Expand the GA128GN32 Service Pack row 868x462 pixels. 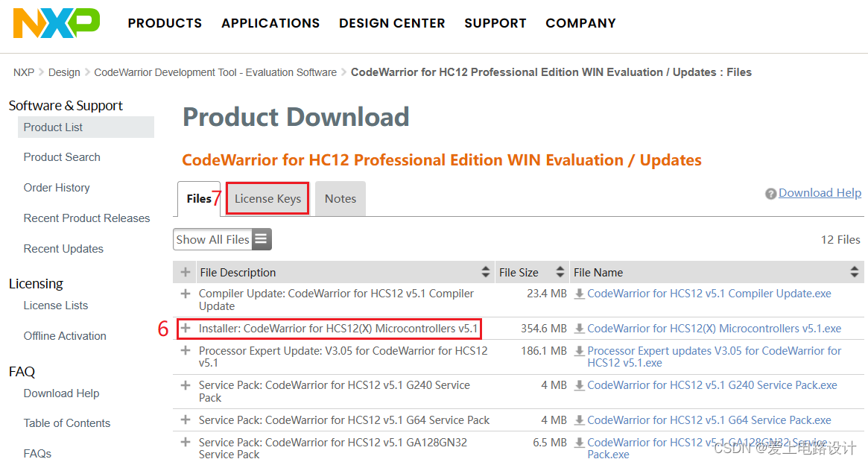186,442
